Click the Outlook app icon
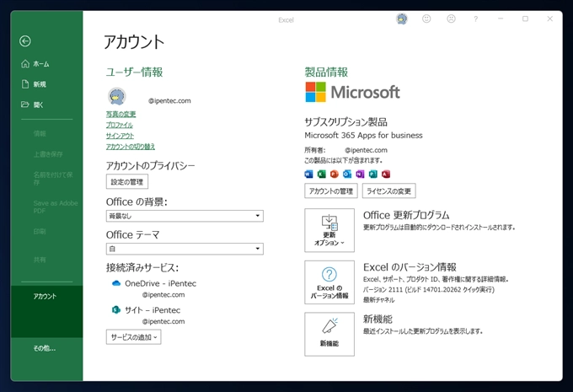The width and height of the screenshot is (573, 392). 347,174
